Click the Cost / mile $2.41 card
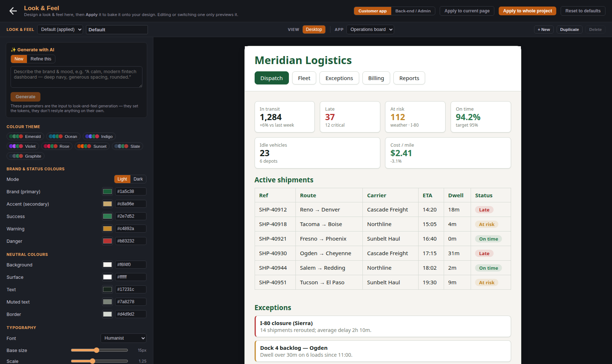This screenshot has height=364, width=612. [448, 153]
